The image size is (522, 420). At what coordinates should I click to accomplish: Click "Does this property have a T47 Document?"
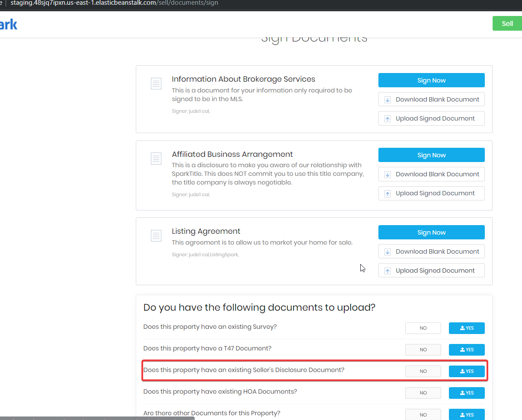tap(208, 348)
